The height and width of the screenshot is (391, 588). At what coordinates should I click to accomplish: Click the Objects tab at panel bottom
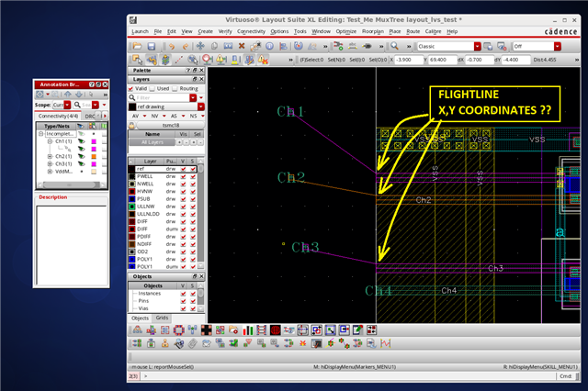(x=140, y=318)
